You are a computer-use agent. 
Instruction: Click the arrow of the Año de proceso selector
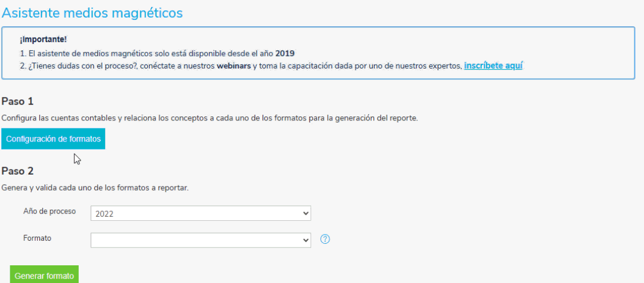click(305, 213)
